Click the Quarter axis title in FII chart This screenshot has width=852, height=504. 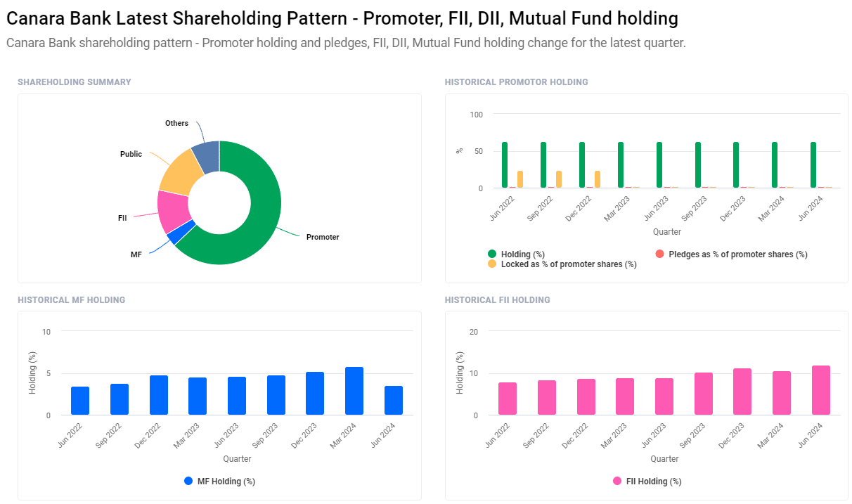(664, 459)
